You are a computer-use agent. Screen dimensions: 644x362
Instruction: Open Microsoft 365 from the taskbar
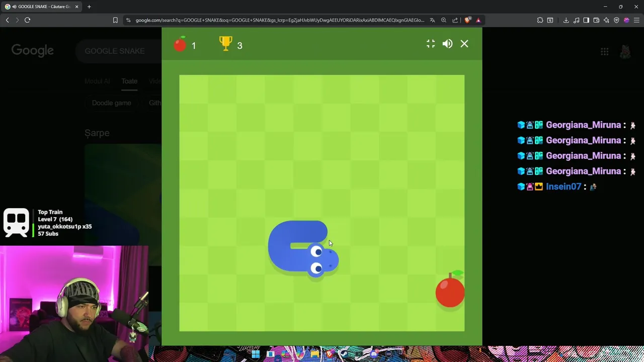285,354
